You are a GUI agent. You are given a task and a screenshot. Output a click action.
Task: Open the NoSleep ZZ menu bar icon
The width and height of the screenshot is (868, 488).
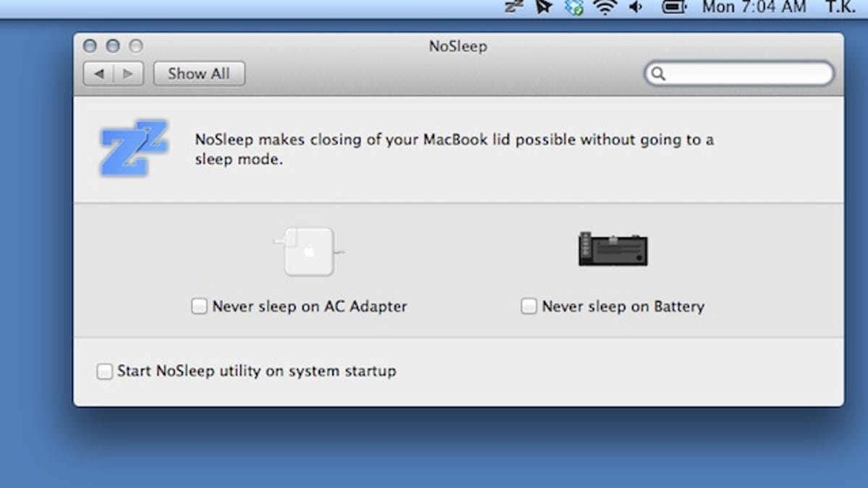514,7
